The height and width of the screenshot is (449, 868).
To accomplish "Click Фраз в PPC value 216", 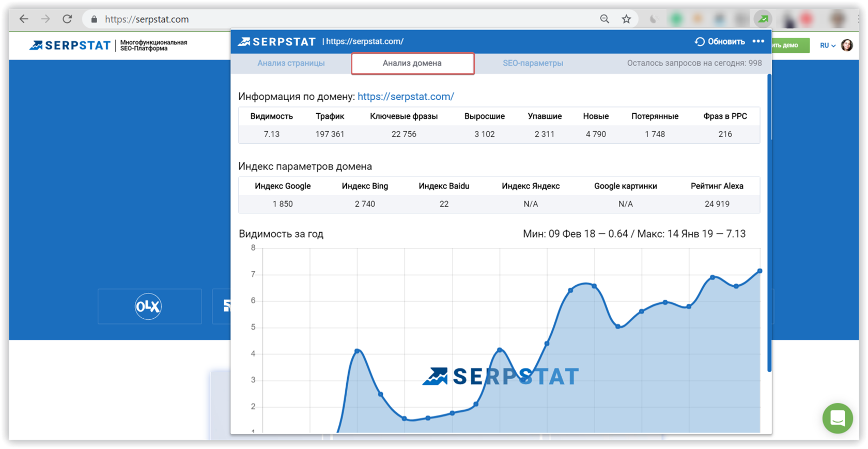I will pyautogui.click(x=725, y=134).
